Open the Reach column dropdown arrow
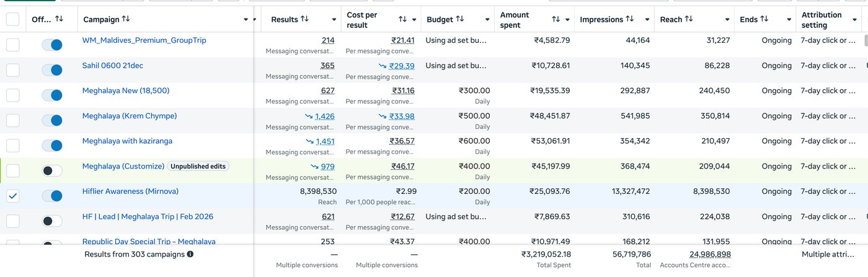 pos(727,20)
